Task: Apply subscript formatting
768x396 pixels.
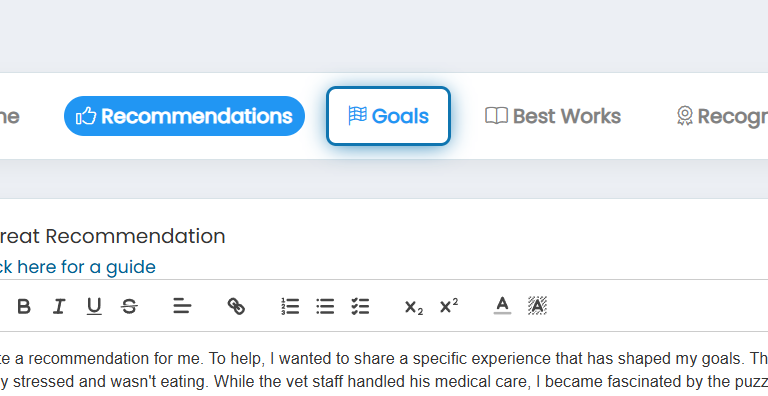Action: pyautogui.click(x=413, y=307)
